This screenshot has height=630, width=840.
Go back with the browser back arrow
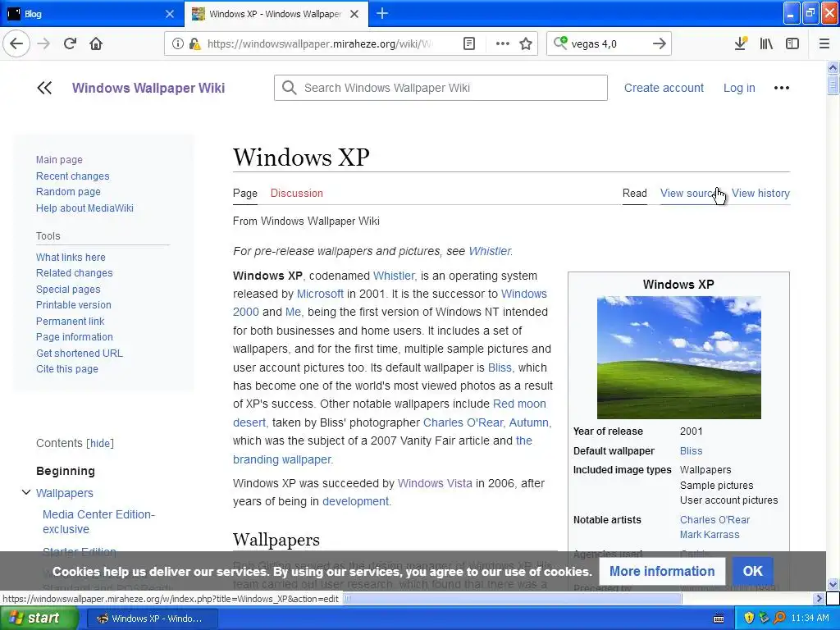pos(16,43)
